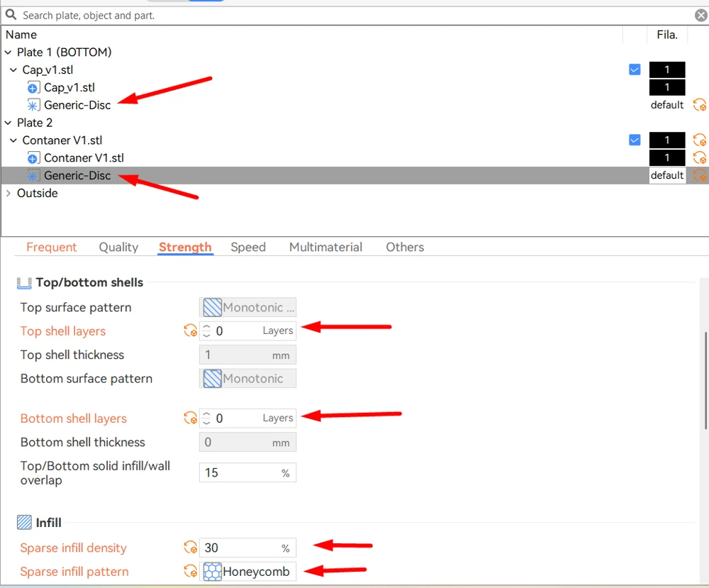Click modifier icon beside Cap Generic-Disc
709x588 pixels.
(x=33, y=106)
